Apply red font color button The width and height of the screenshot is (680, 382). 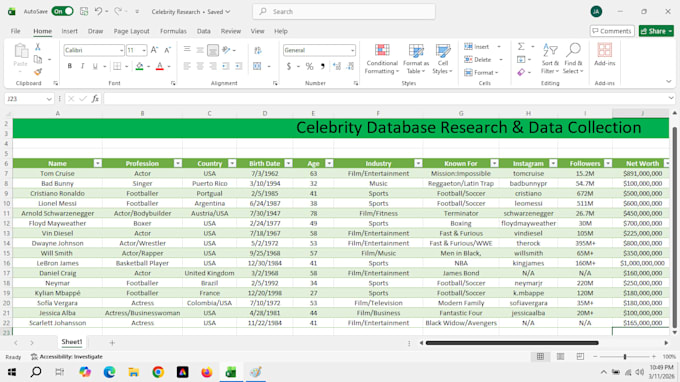click(160, 66)
